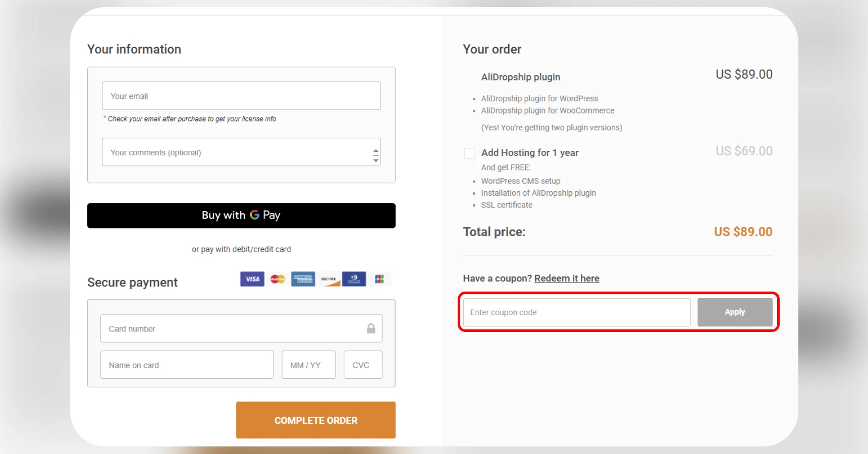Click the Visa card icon
The image size is (868, 454).
[x=252, y=279]
